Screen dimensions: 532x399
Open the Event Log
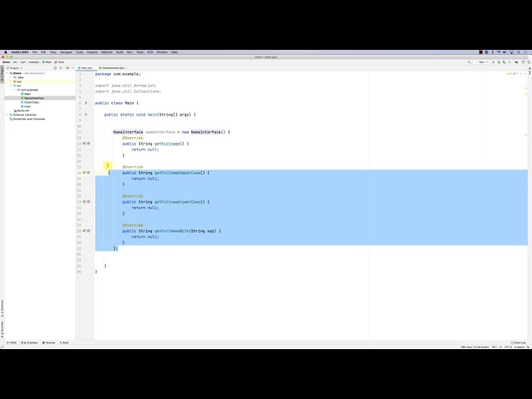pos(518,342)
